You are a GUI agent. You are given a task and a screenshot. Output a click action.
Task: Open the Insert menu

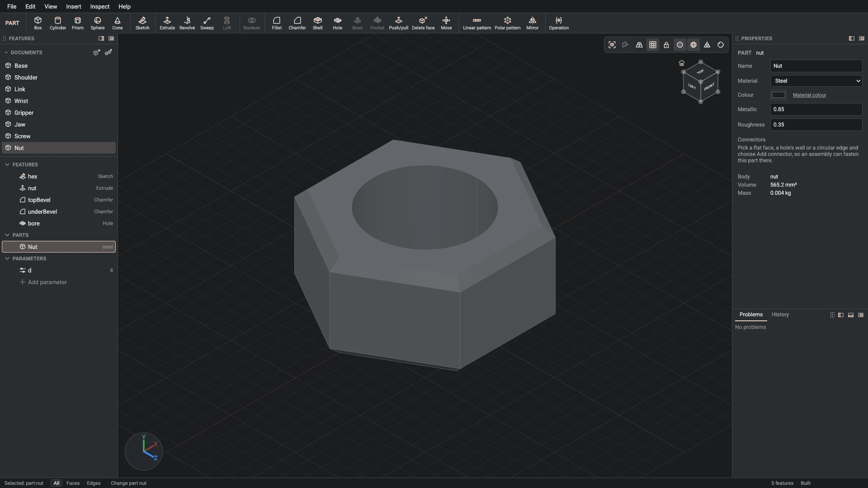pos(74,6)
